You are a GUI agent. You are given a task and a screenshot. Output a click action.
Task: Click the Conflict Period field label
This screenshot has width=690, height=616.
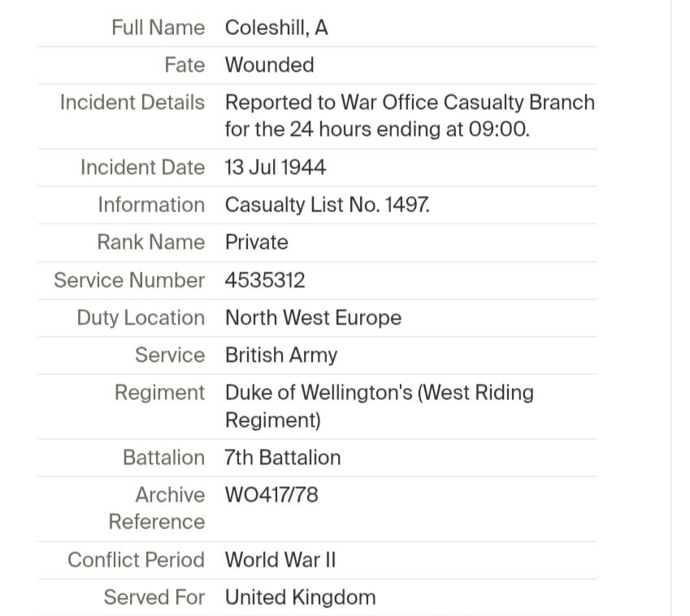pos(136,560)
